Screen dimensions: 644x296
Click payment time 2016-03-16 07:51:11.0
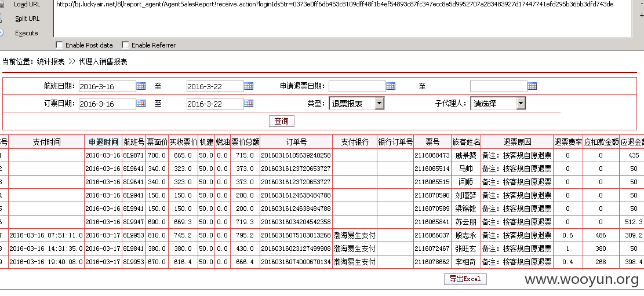(46, 235)
